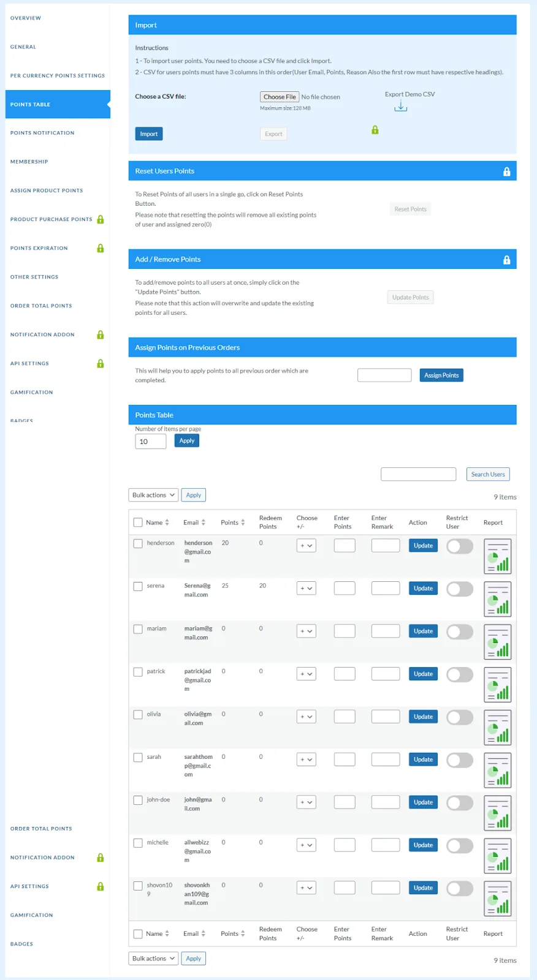Image resolution: width=537 pixels, height=980 pixels.
Task: Sort by Email in the top table header
Action: tap(194, 522)
